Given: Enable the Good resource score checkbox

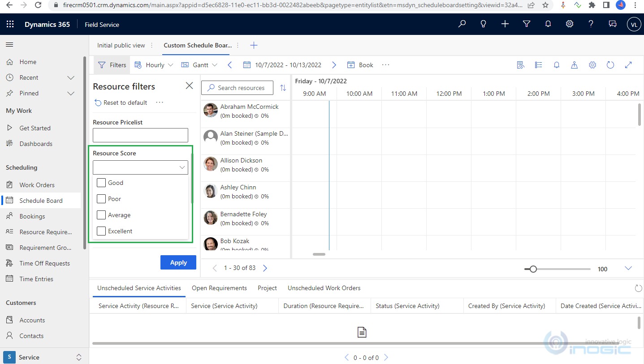Looking at the screenshot, I should coord(101,183).
